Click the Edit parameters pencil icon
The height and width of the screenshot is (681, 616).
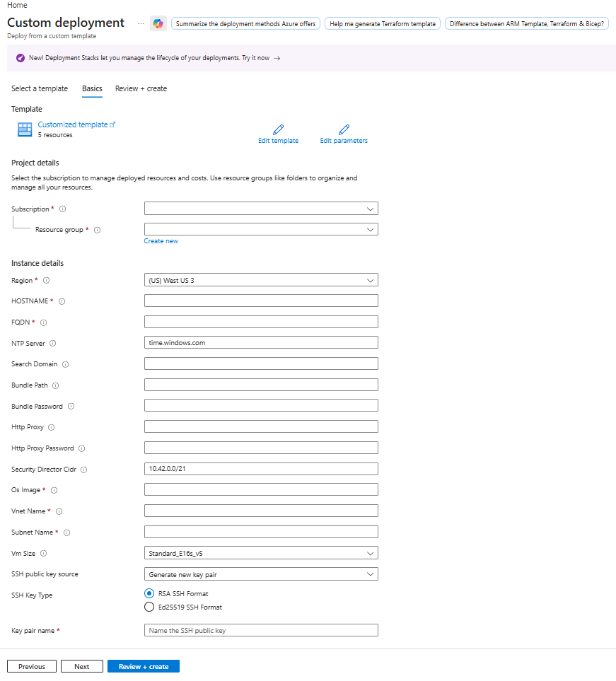[344, 129]
